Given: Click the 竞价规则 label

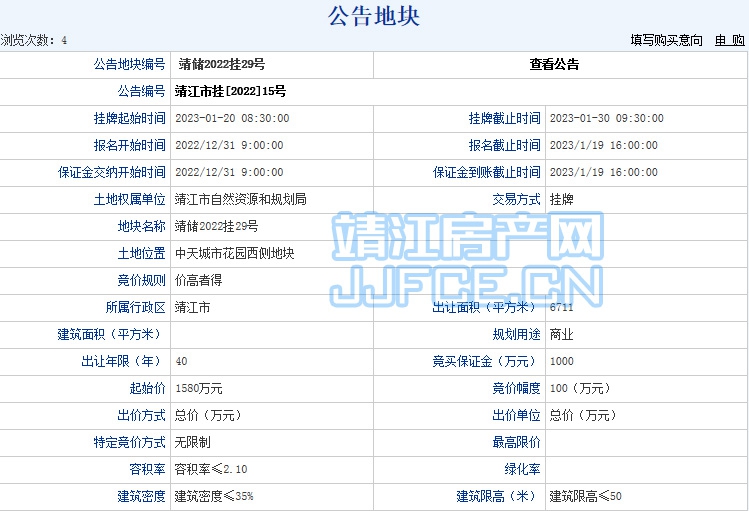Looking at the screenshot, I should click(x=141, y=280).
